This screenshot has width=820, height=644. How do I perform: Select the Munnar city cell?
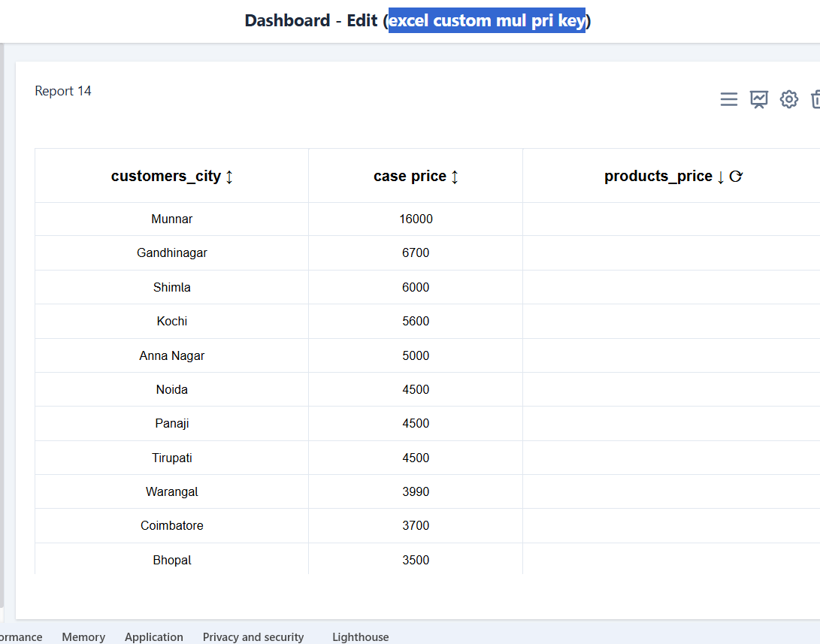coord(172,219)
